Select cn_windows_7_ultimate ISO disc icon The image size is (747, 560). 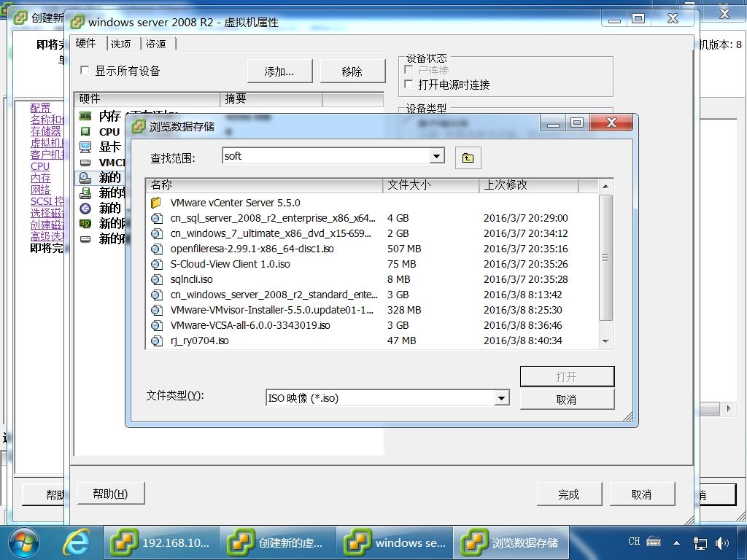tap(156, 233)
